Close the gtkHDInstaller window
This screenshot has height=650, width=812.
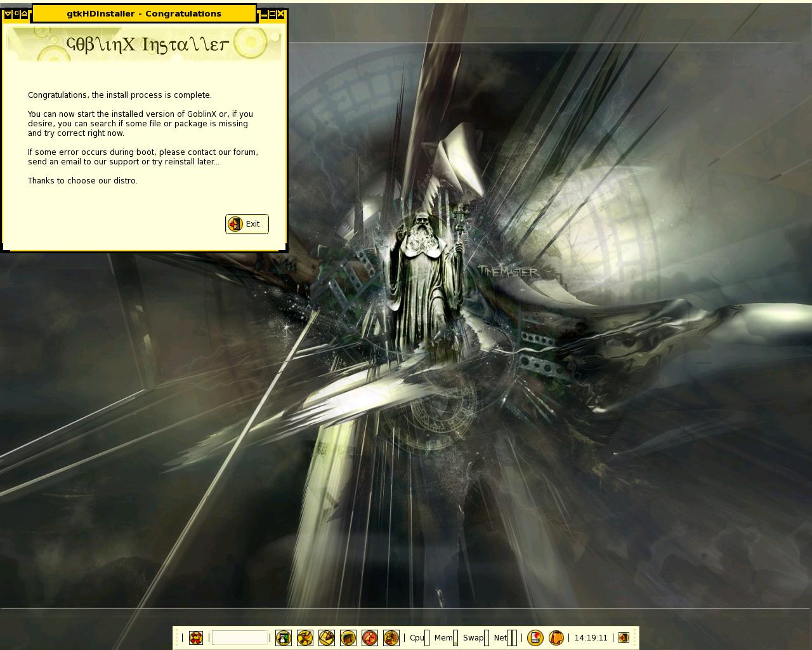click(x=281, y=14)
